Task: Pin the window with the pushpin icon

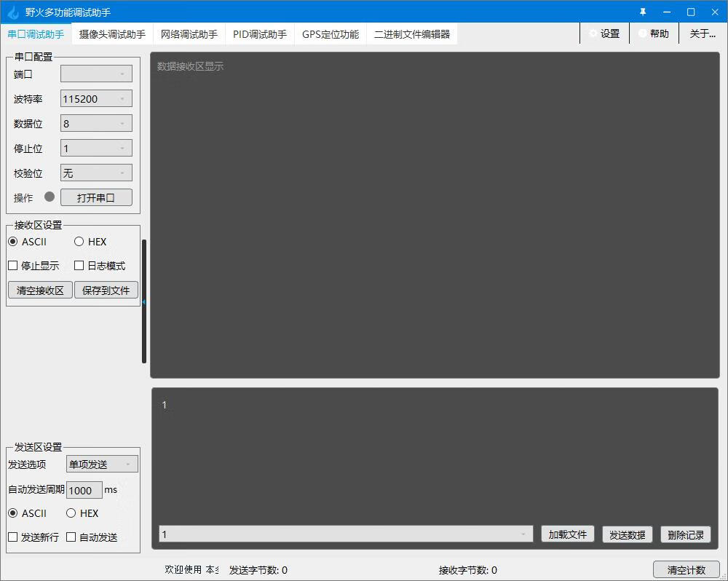Action: point(643,12)
